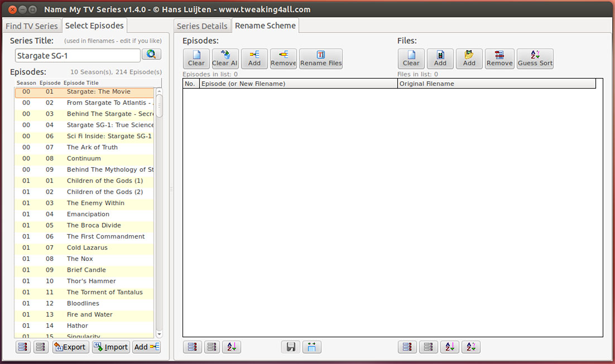Select episode The Torment of Tantalus
Viewport: 615px width, 364px height.
point(84,293)
